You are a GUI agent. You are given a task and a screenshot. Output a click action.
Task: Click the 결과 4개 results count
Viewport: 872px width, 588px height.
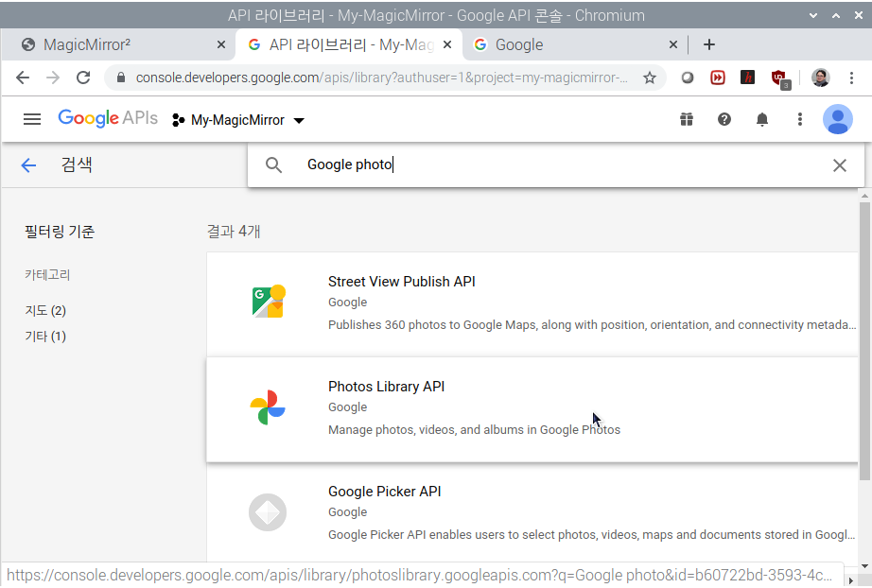tap(234, 231)
